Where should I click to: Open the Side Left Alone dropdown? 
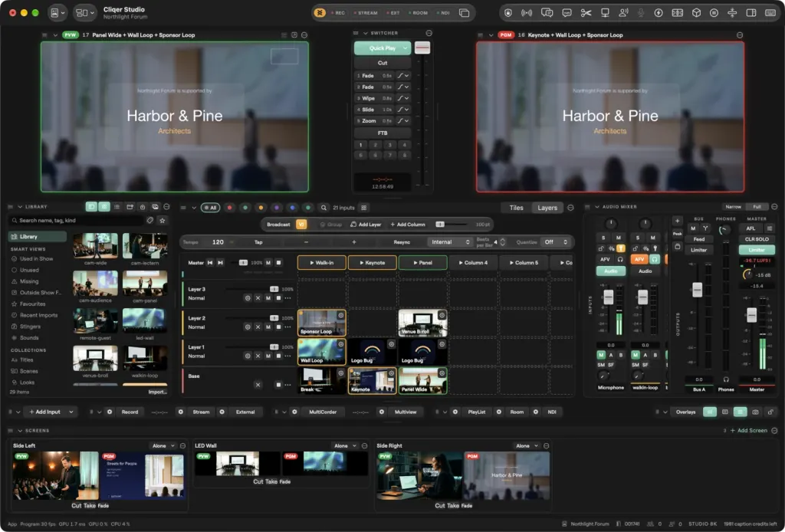[x=164, y=446]
